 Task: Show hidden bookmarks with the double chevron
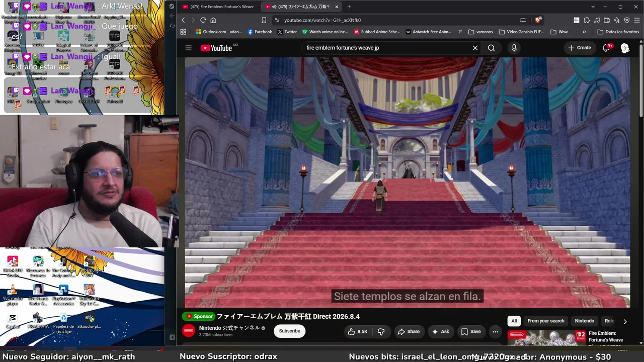pyautogui.click(x=584, y=32)
